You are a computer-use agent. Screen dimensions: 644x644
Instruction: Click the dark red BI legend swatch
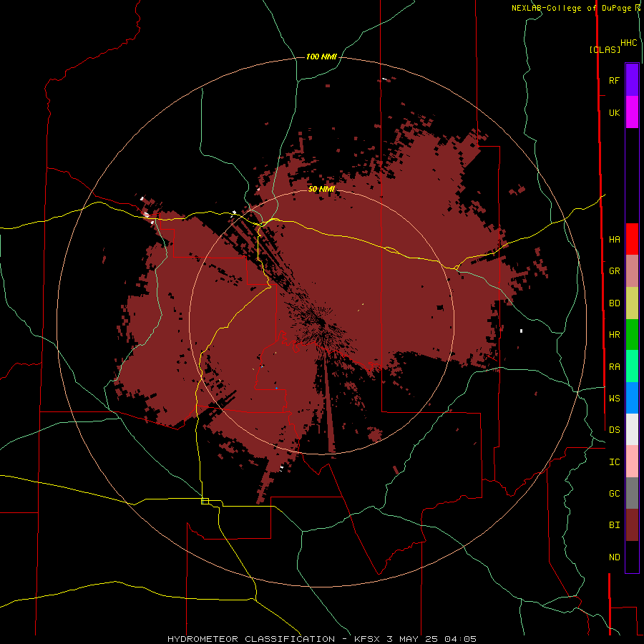tap(632, 525)
